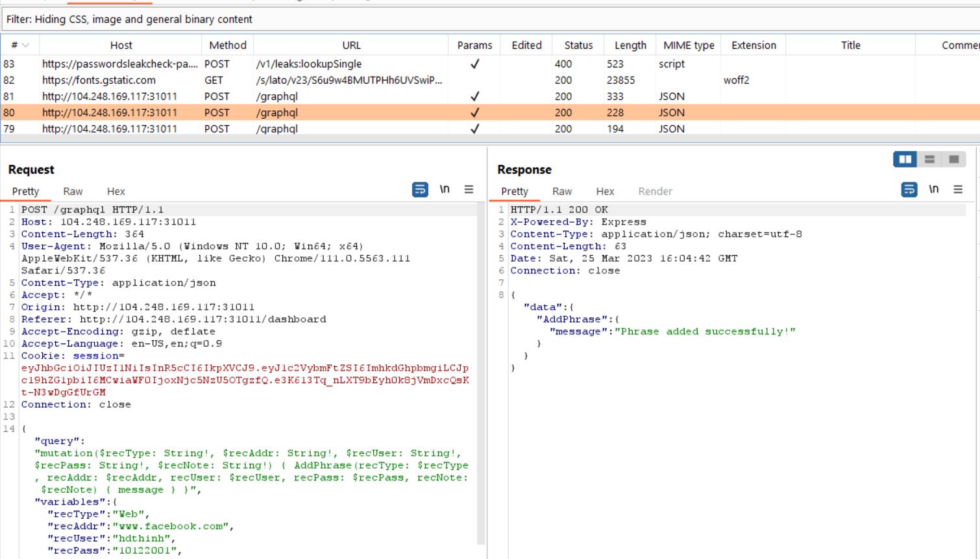The image size is (980, 559).
Task: Switch to the Hex tab in Request panel
Action: [x=116, y=191]
